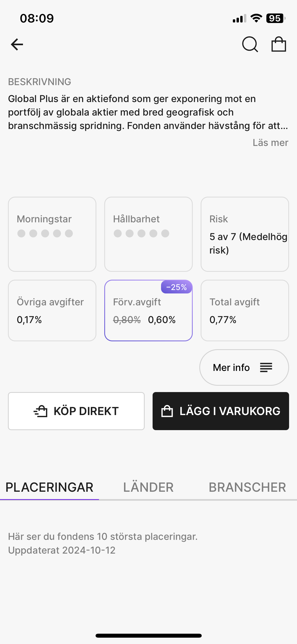Select the Placeringar tab
This screenshot has width=297, height=644.
(49, 487)
